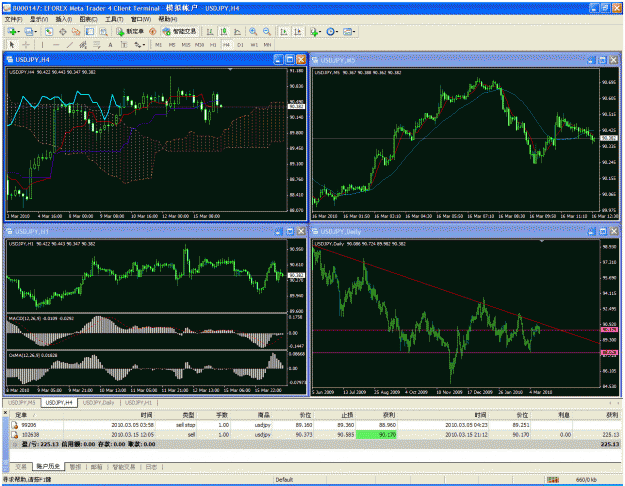Zoom in on the chart
The height and width of the screenshot is (486, 625).
pyautogui.click(x=253, y=31)
